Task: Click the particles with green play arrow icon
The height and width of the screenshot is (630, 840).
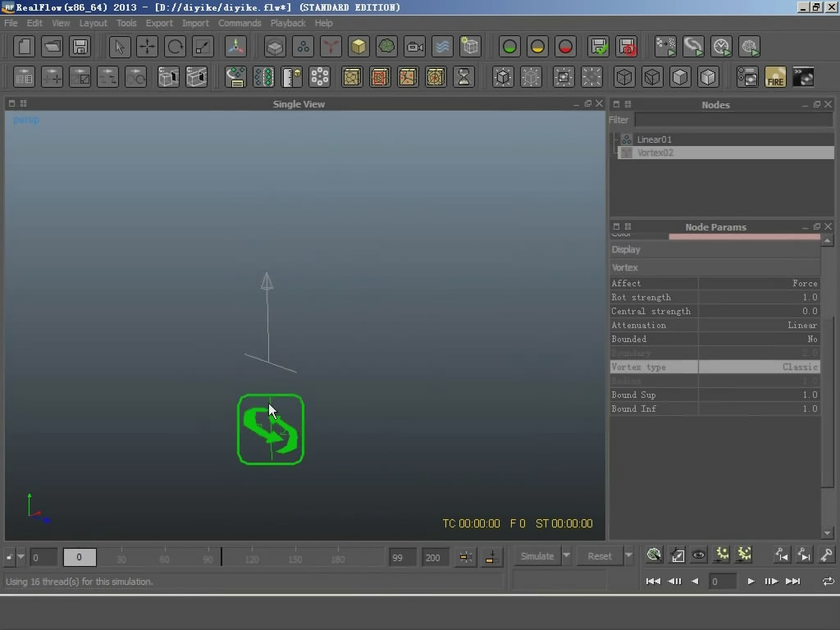Action: (x=665, y=47)
